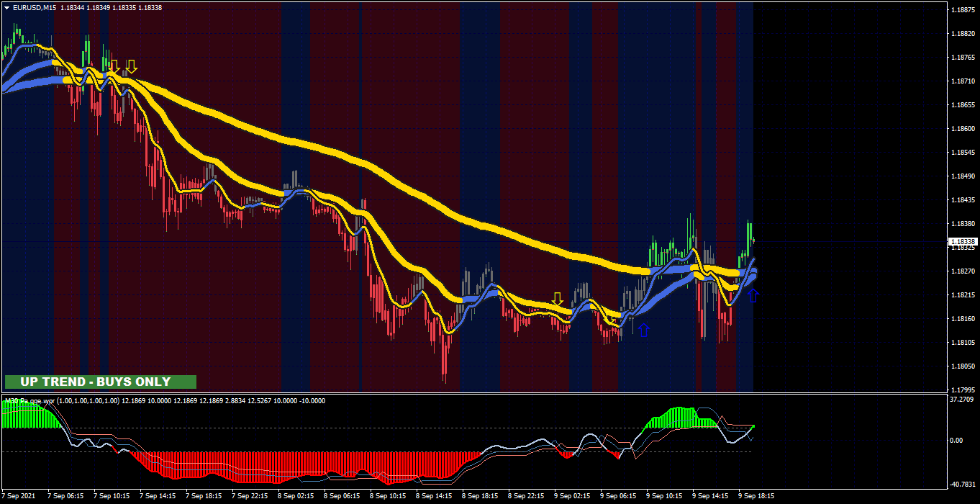The height and width of the screenshot is (504, 980).
Task: Click the 9 Sep 18:15 time label
Action: coord(756,496)
